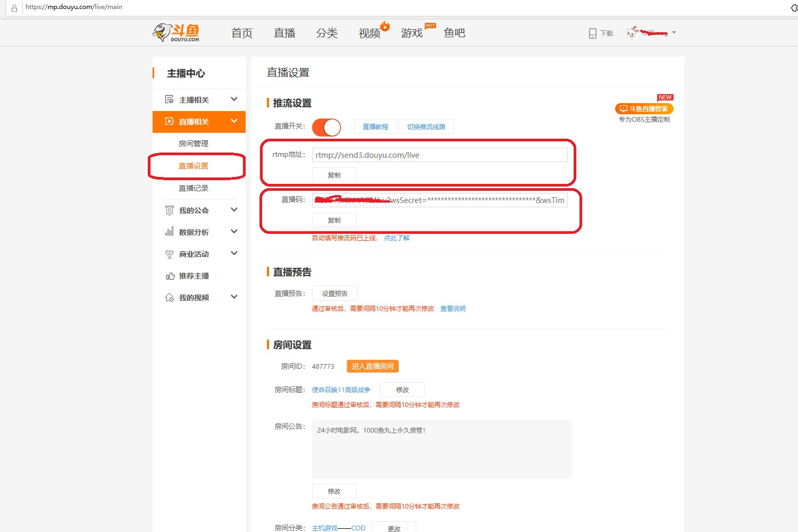Click 修改 next to room title
The width and height of the screenshot is (798, 532).
coord(402,390)
